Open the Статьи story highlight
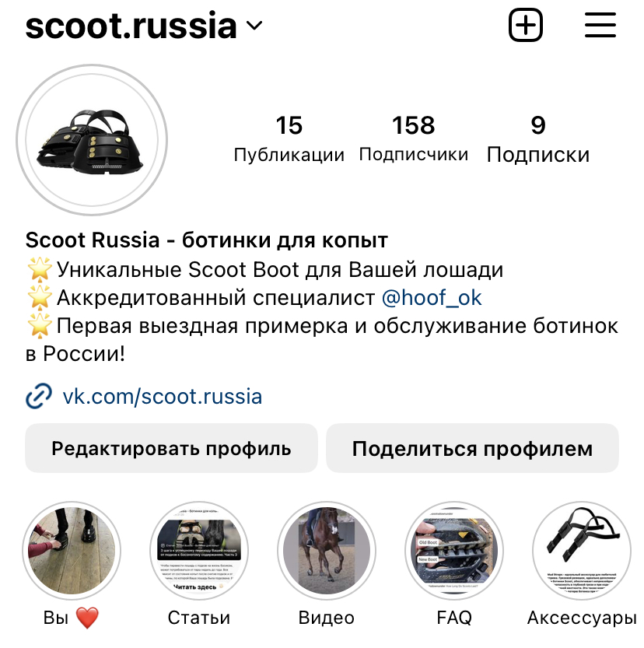Viewport: 644px width, 648px height. [199, 551]
